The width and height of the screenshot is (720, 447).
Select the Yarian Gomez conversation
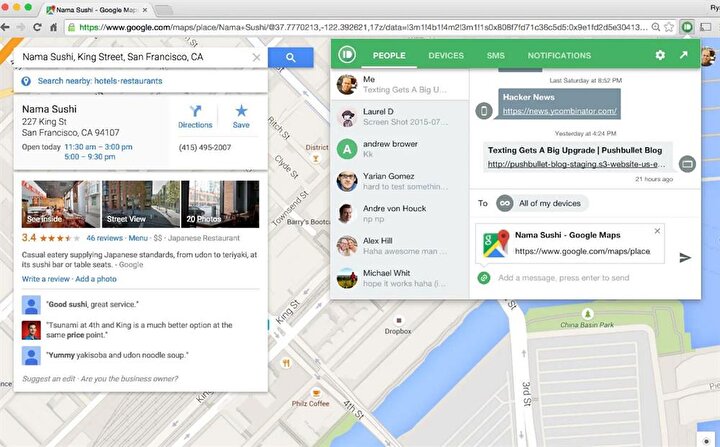(400, 181)
